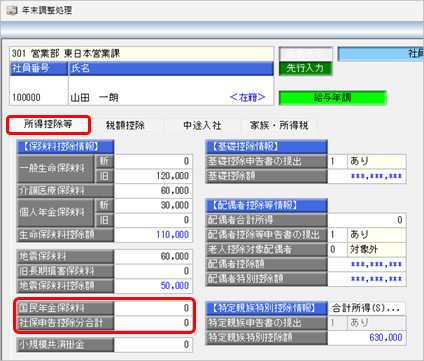Edit the 地震保険料 field showing 60,000
Image resolution: width=424 pixels, height=361 pixels.
click(153, 256)
